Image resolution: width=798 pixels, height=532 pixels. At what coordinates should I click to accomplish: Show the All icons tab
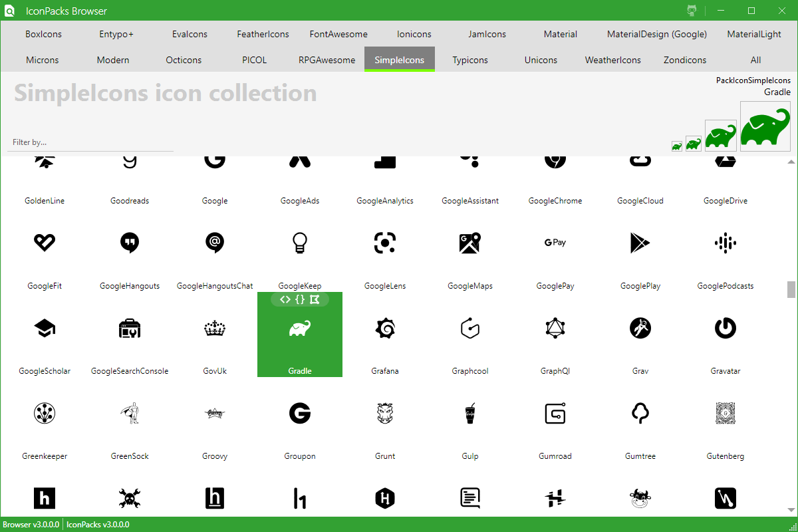coord(755,60)
